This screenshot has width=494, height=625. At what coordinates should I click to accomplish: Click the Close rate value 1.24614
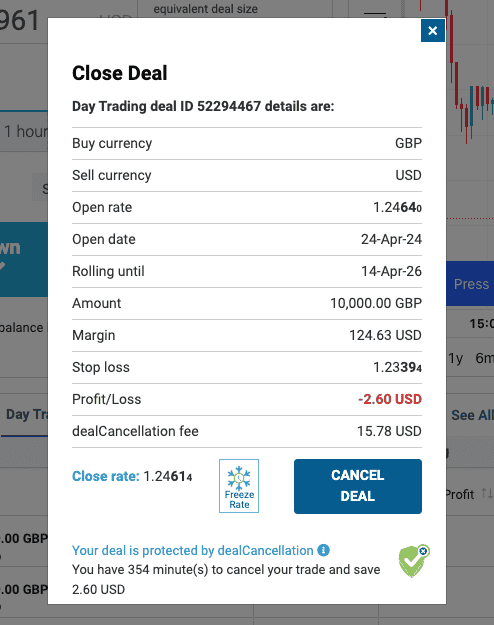(167, 476)
